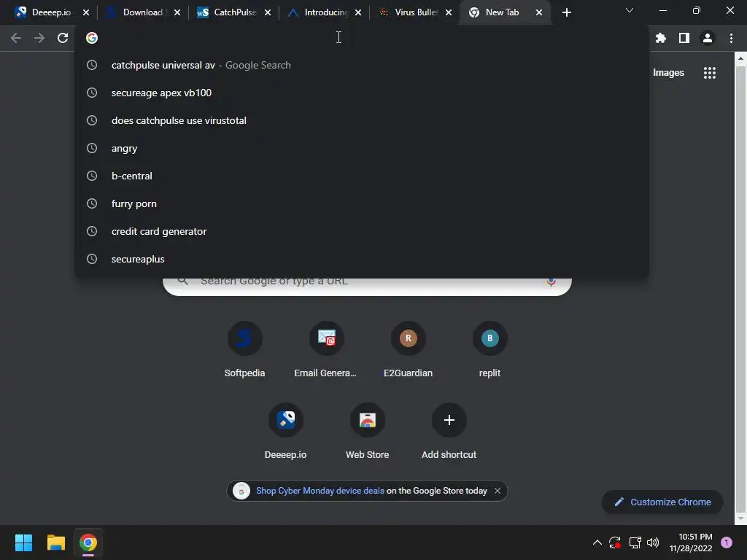
Task: Open the Chrome three-dot menu
Action: click(731, 38)
